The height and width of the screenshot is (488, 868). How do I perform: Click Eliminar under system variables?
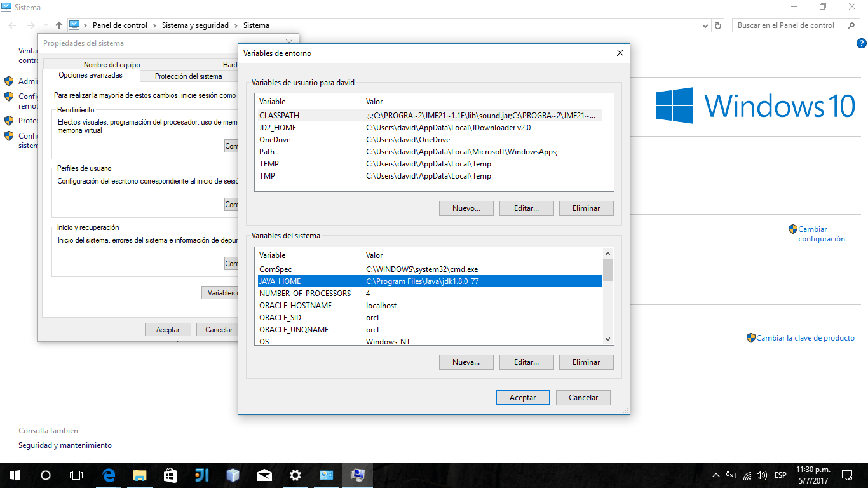click(586, 362)
